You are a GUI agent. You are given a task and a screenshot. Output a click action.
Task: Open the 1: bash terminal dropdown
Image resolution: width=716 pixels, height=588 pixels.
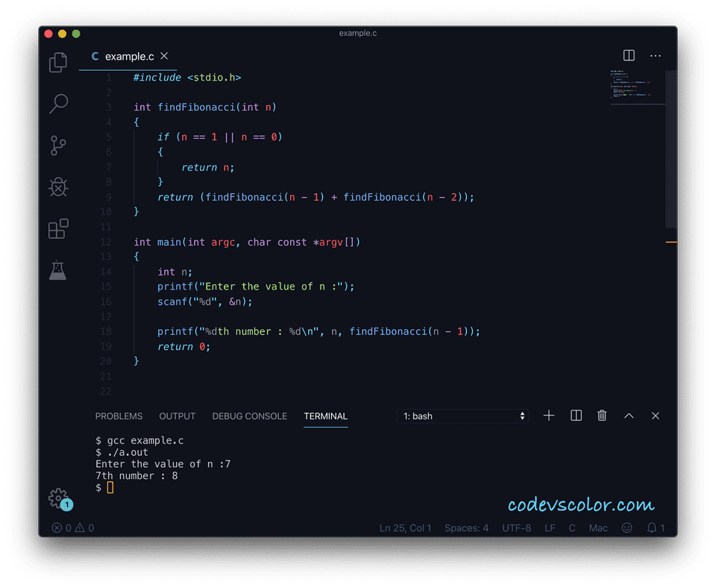tap(462, 416)
